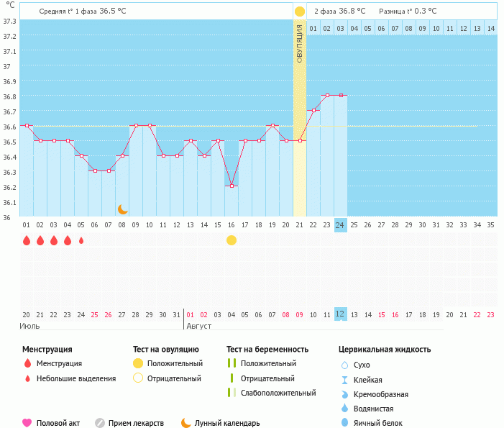Viewport: 504px width, 428px height.
Task: Click the Небольшие выделения legend label
Action: click(76, 378)
